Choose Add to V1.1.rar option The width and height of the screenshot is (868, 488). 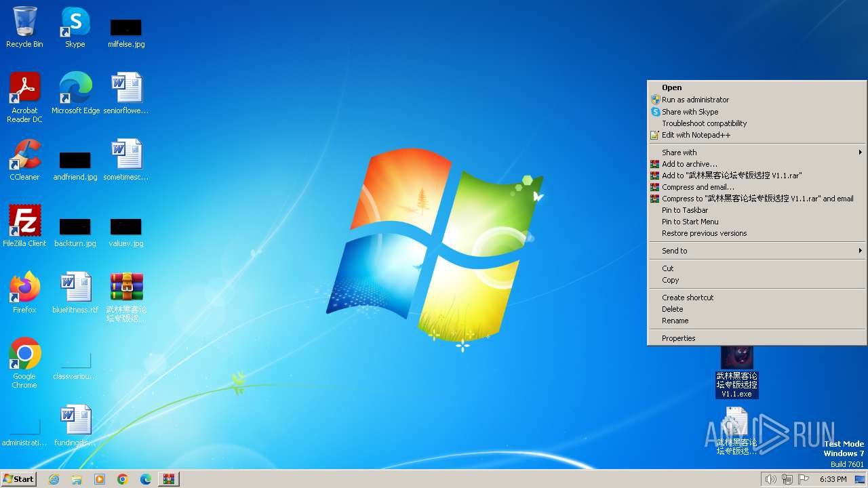click(757, 176)
